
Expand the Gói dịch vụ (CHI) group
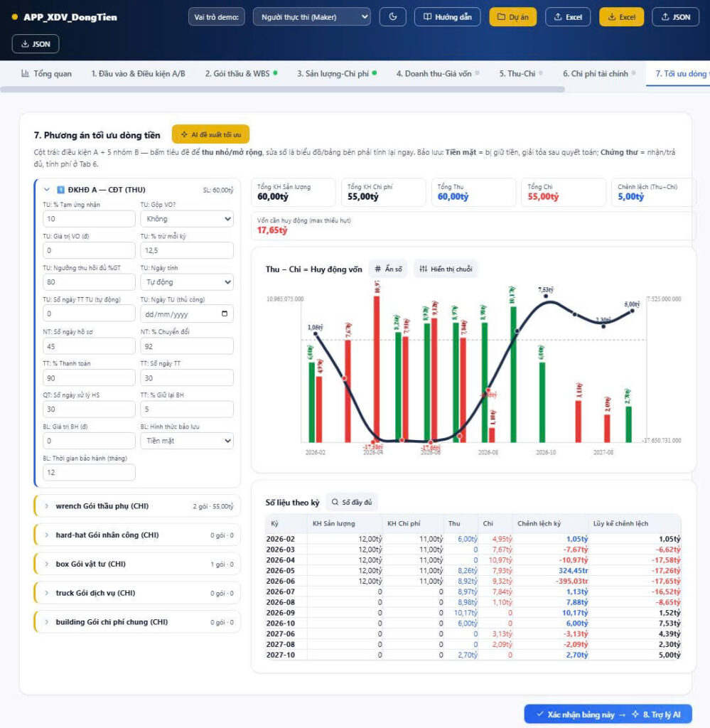point(137,593)
